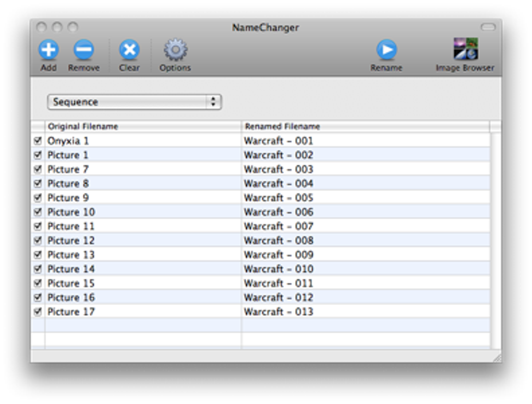
Task: Click the Warcraft - 006 renamed cell
Action: coord(366,212)
